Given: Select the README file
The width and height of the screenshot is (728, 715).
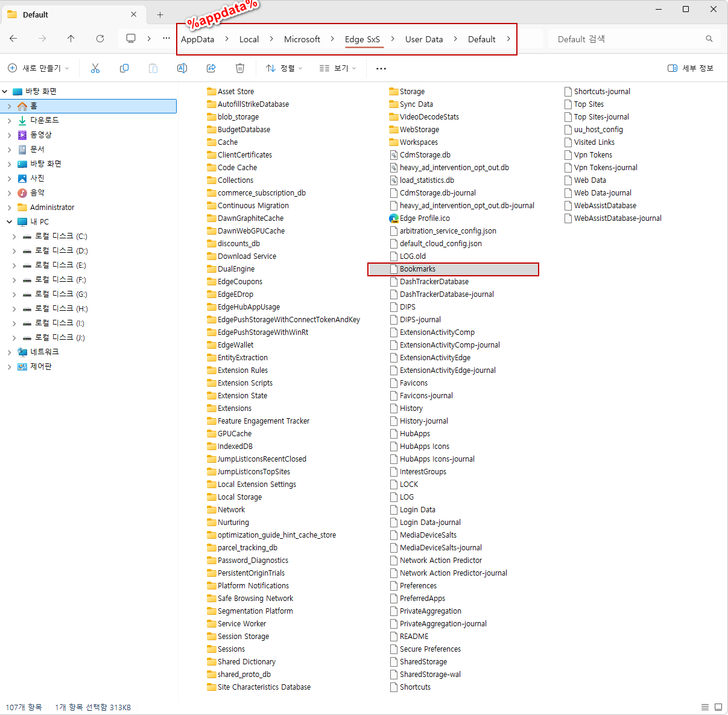Looking at the screenshot, I should point(409,637).
